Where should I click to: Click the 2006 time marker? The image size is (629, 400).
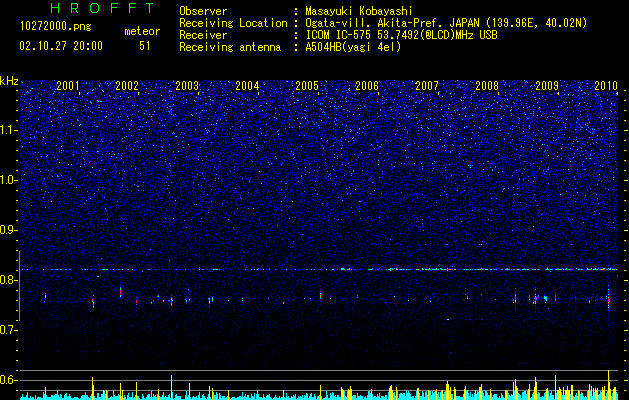[x=367, y=85]
